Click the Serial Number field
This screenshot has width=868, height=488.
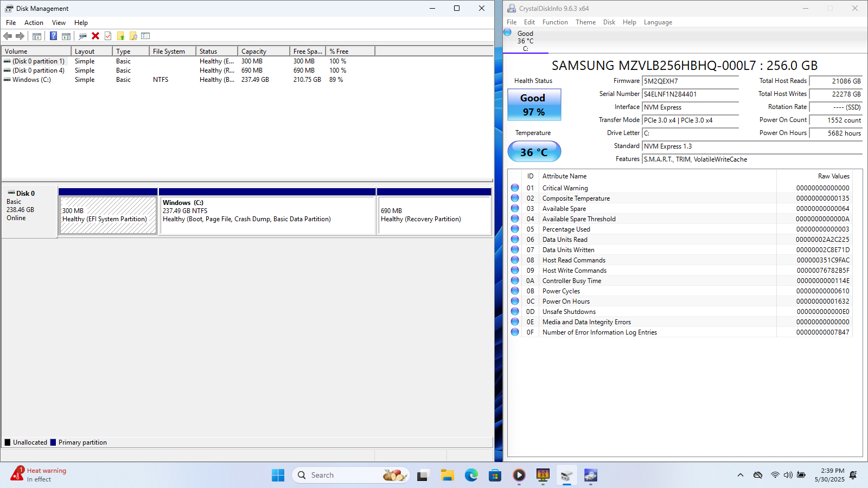(x=690, y=94)
